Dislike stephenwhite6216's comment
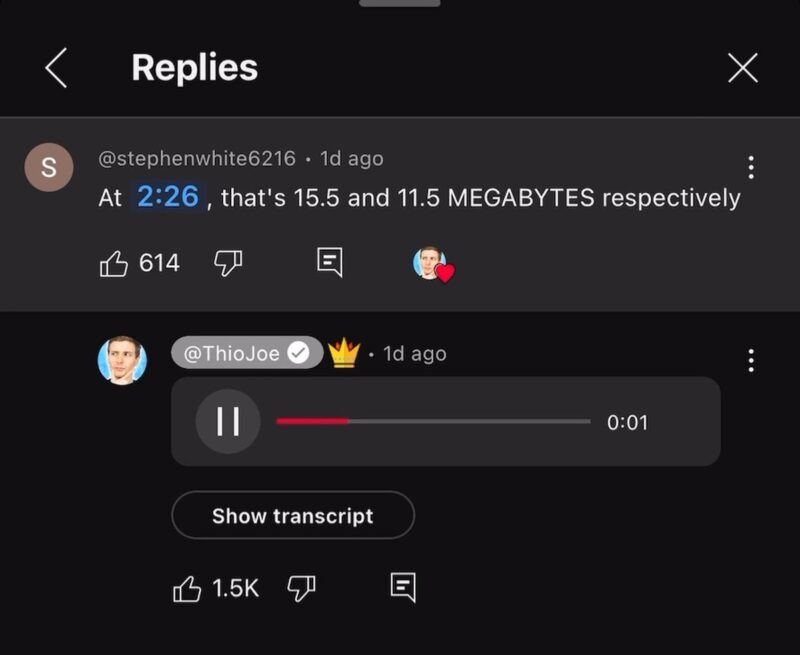Image resolution: width=800 pixels, height=655 pixels. 228,263
